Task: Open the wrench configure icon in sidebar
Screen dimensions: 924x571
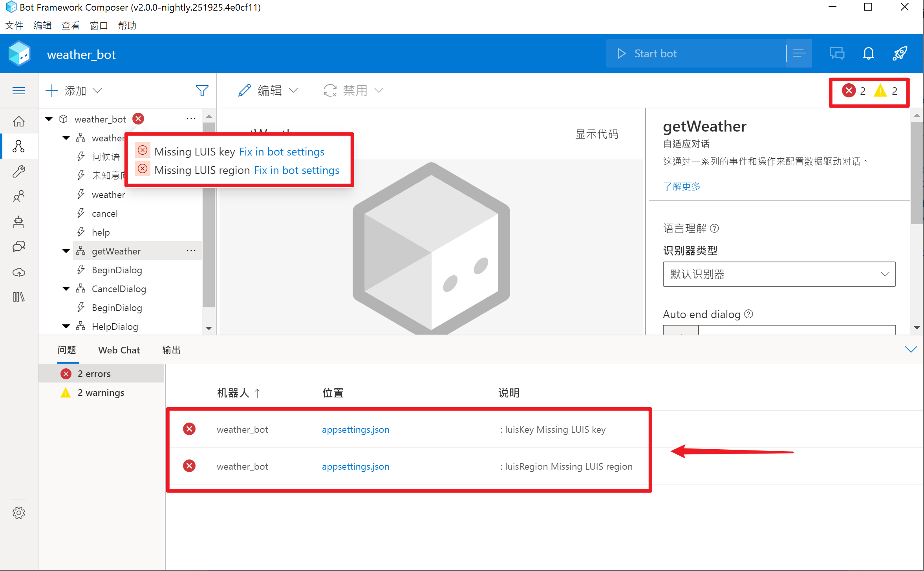Action: coord(18,171)
